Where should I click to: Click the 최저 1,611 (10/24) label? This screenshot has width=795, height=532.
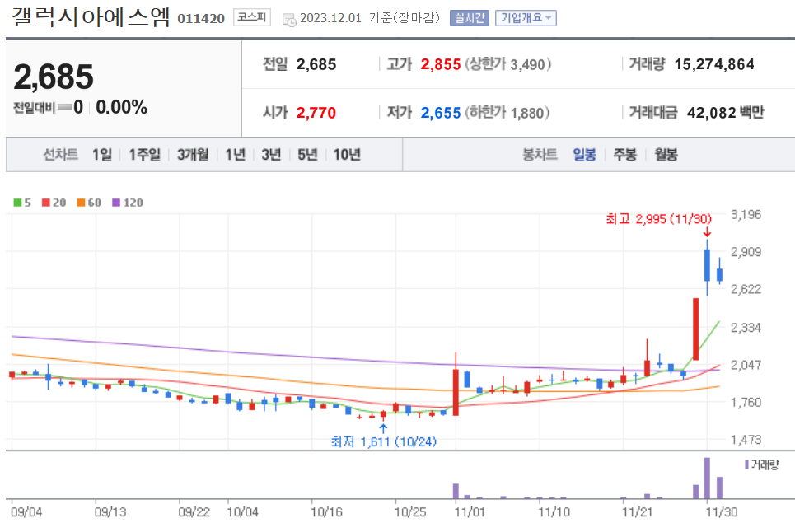[x=383, y=441]
